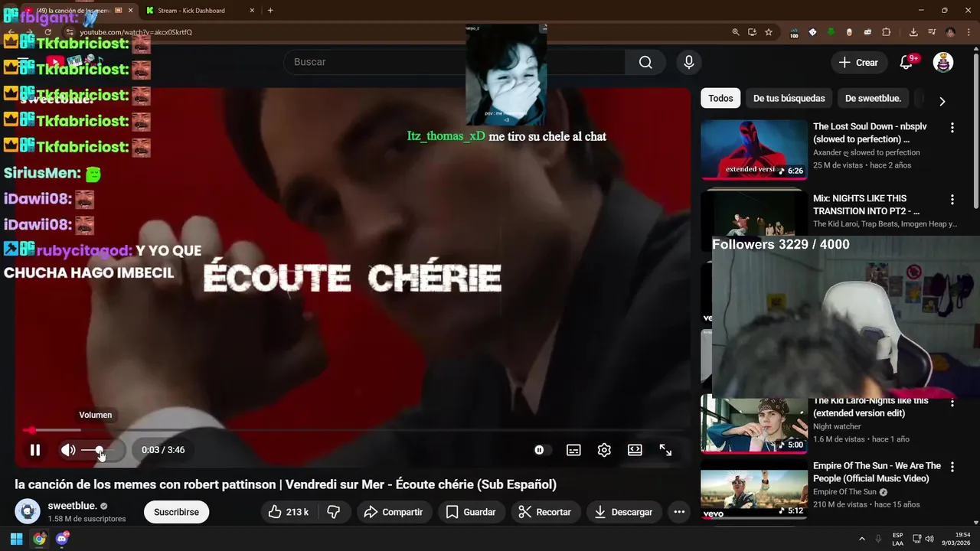This screenshot has width=980, height=551.
Task: Bookmark this page with the star
Action: (769, 32)
